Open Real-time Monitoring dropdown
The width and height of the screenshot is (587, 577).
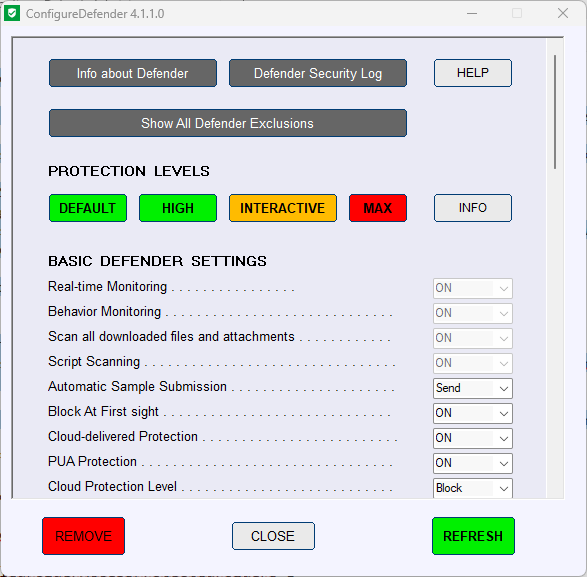473,288
